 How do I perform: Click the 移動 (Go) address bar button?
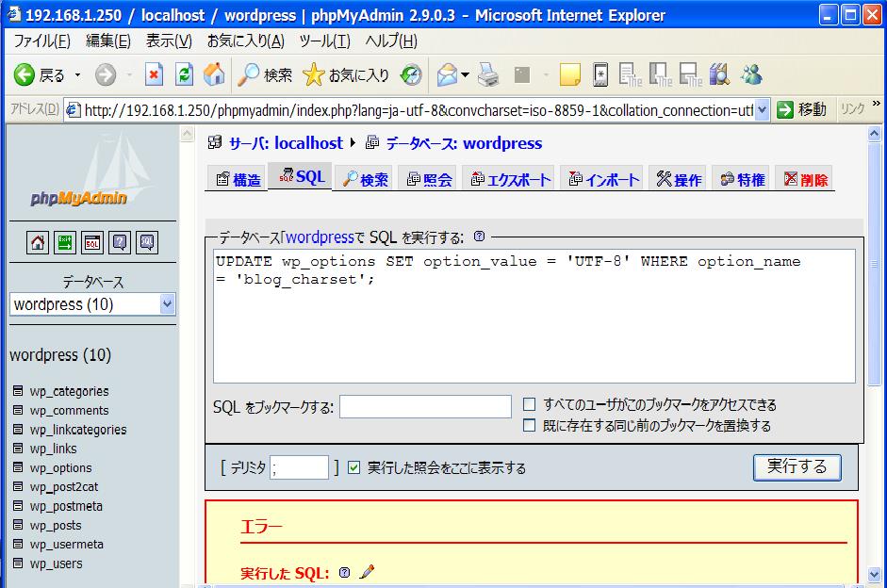pyautogui.click(x=801, y=109)
